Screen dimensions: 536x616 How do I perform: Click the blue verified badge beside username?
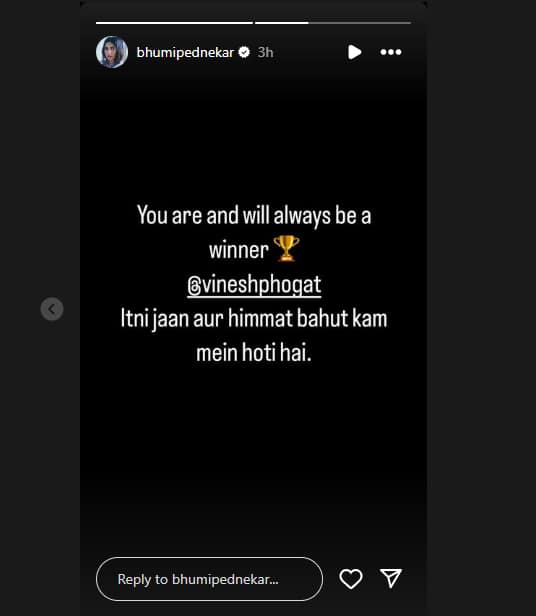click(244, 52)
